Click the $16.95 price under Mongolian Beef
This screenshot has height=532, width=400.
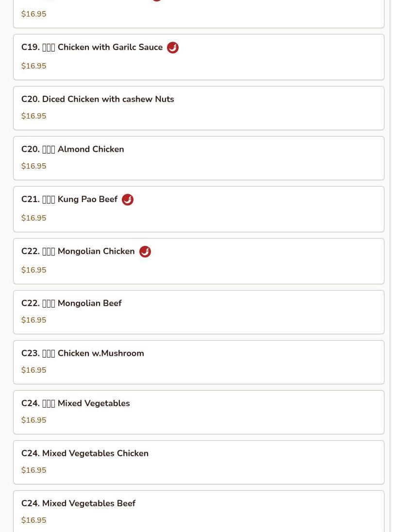pyautogui.click(x=33, y=320)
